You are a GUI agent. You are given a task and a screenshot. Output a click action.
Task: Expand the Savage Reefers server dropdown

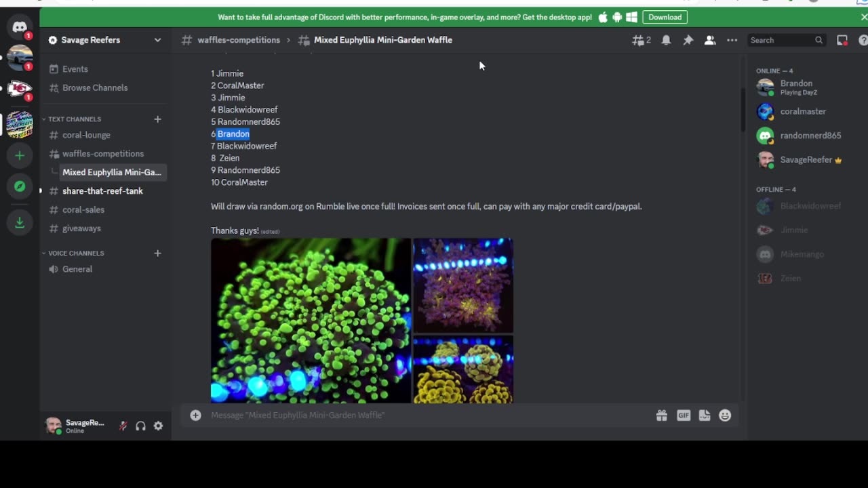point(157,40)
